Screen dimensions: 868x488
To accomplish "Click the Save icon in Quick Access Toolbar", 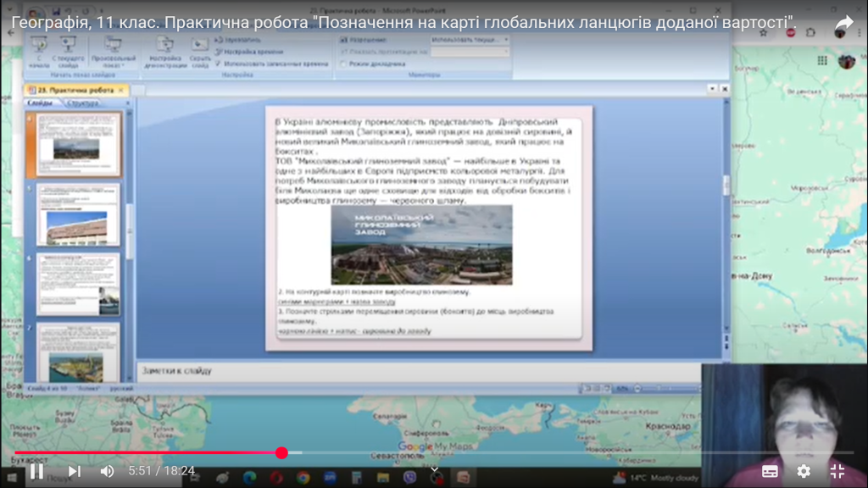I will pyautogui.click(x=56, y=11).
